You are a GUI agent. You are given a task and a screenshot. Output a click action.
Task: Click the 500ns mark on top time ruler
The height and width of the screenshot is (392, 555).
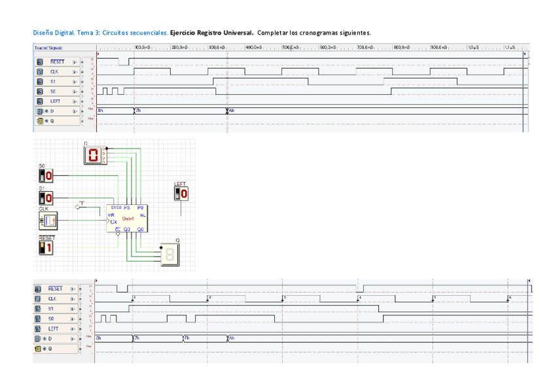click(x=290, y=48)
